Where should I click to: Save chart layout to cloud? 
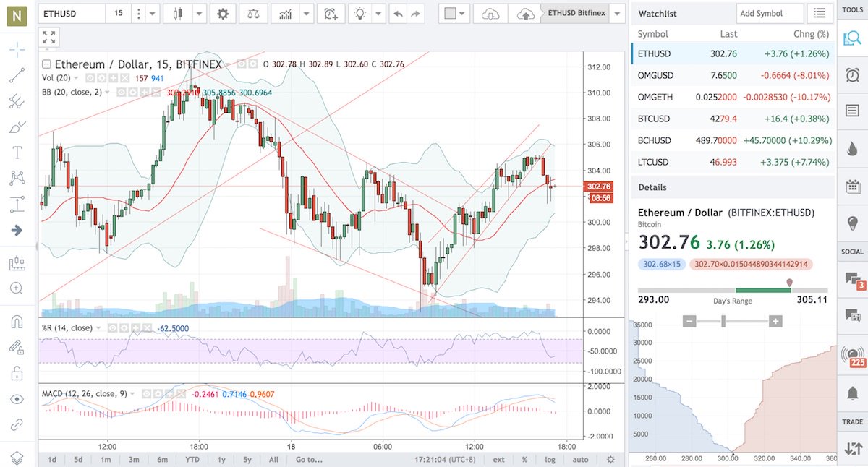526,14
